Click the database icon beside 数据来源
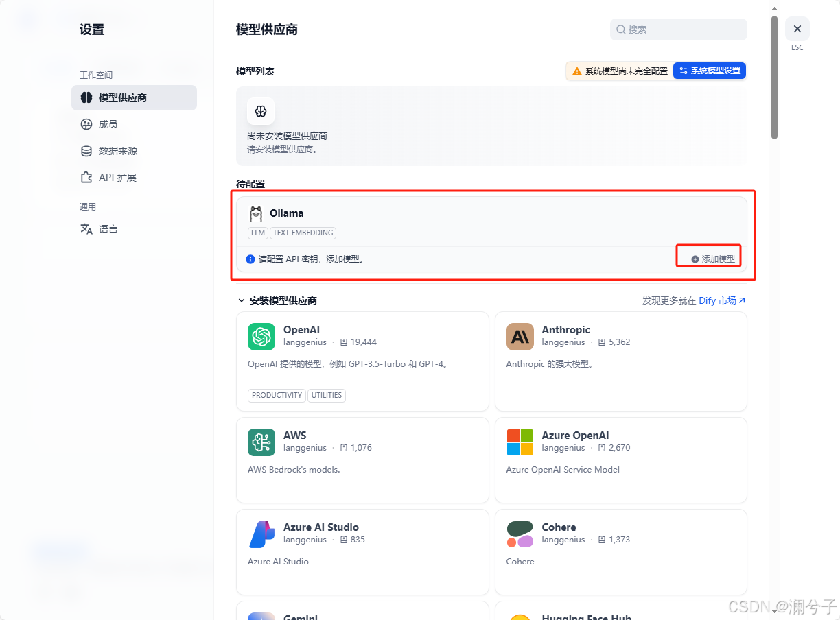The height and width of the screenshot is (620, 840). [x=86, y=151]
